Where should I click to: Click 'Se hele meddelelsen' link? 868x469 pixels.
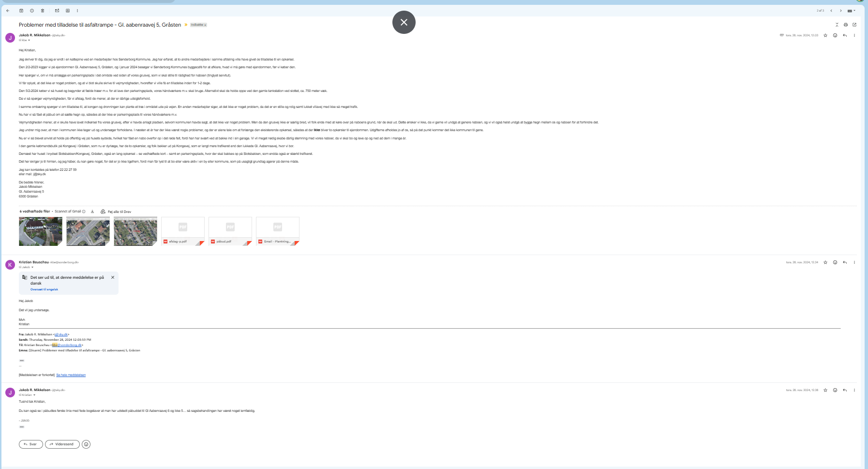click(x=71, y=375)
